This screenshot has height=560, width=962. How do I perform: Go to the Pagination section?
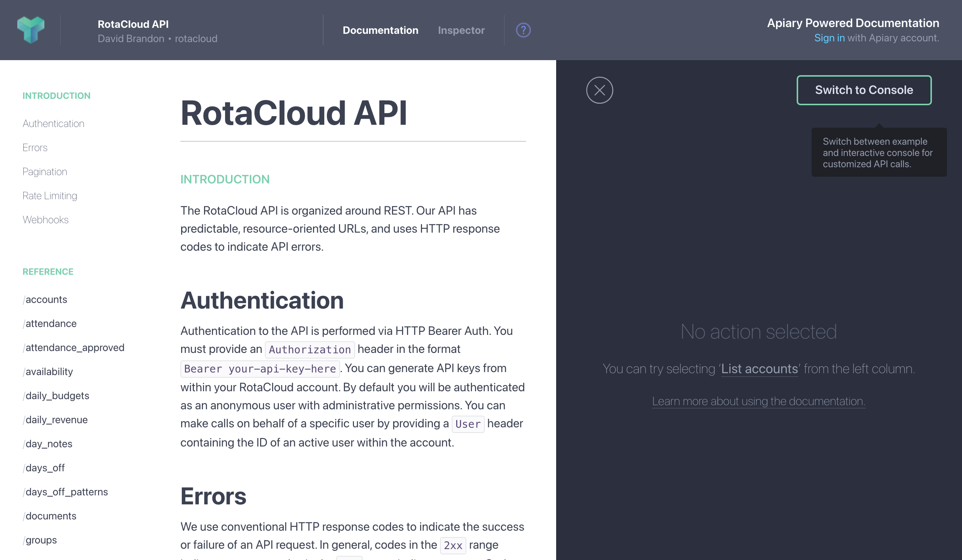coord(45,171)
